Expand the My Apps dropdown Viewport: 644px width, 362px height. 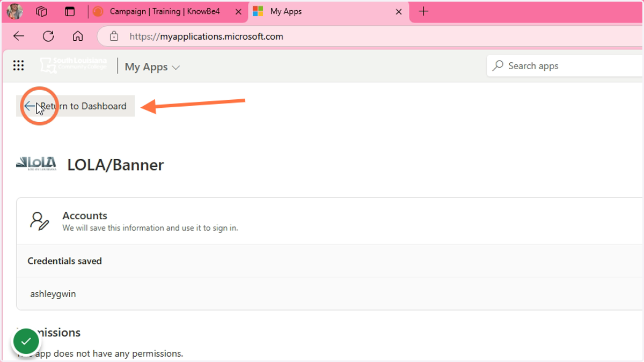[x=152, y=67]
